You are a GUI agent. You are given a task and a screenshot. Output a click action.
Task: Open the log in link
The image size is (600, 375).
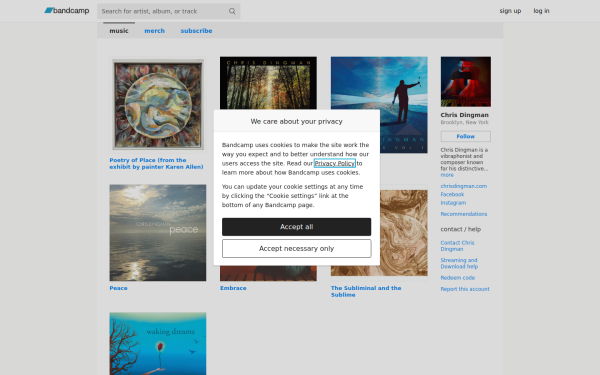541,11
